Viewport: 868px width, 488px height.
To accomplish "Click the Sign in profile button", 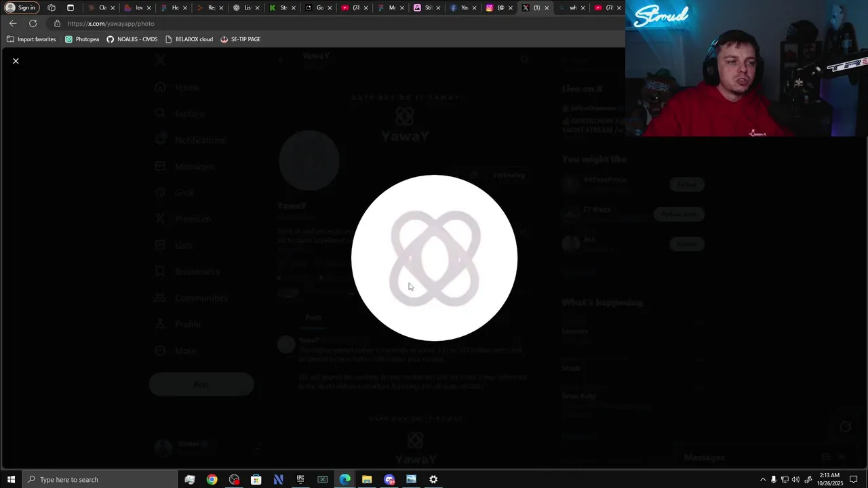I will coord(20,7).
